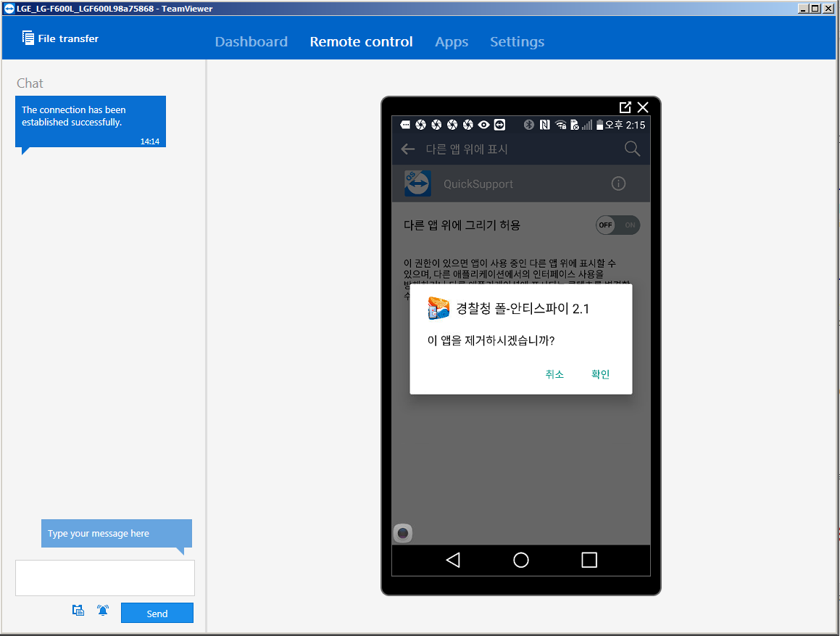Switch to the Dashboard tab

251,42
